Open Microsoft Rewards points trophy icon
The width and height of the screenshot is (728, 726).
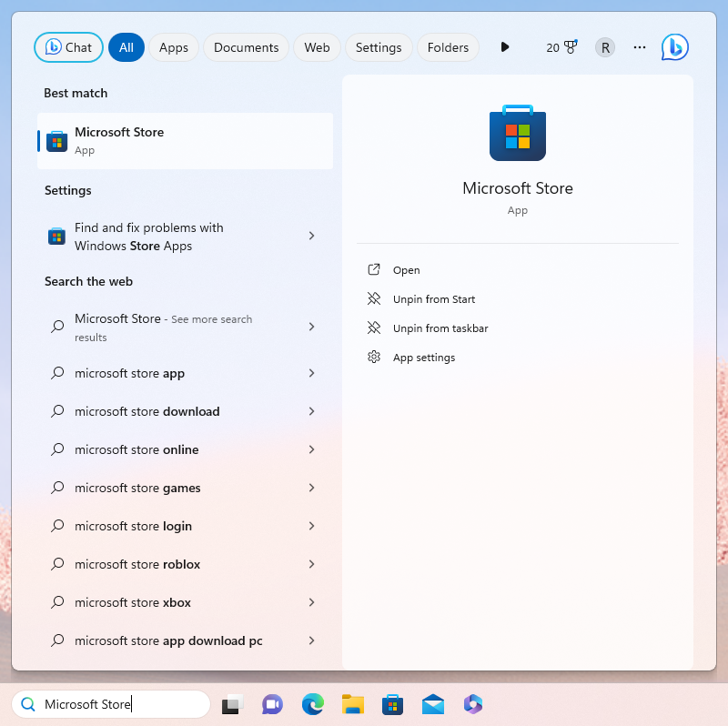571,47
